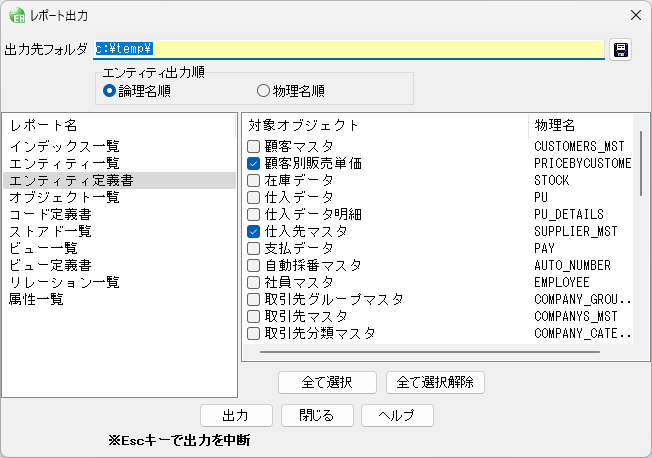Image resolution: width=652 pixels, height=458 pixels.
Task: Select エンティティ定義書 in the report list
Action: click(119, 181)
